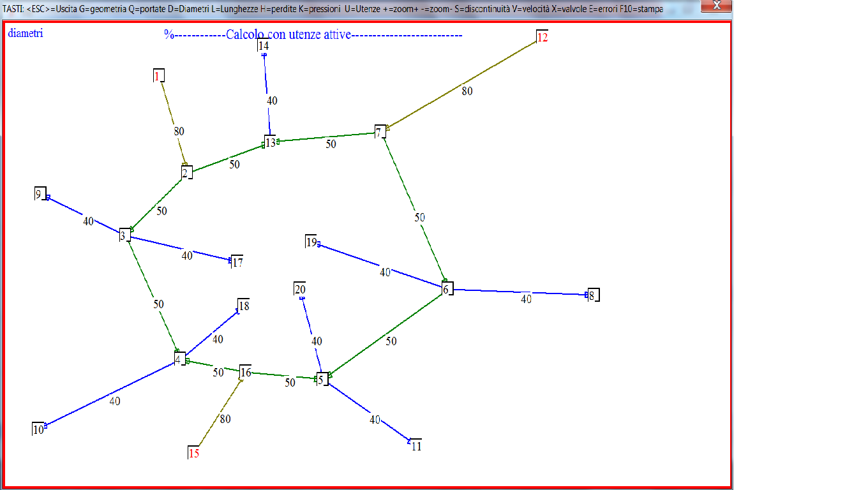The width and height of the screenshot is (868, 490).
Task: Click diameter 40 on pipe 19–6
Action: (385, 272)
